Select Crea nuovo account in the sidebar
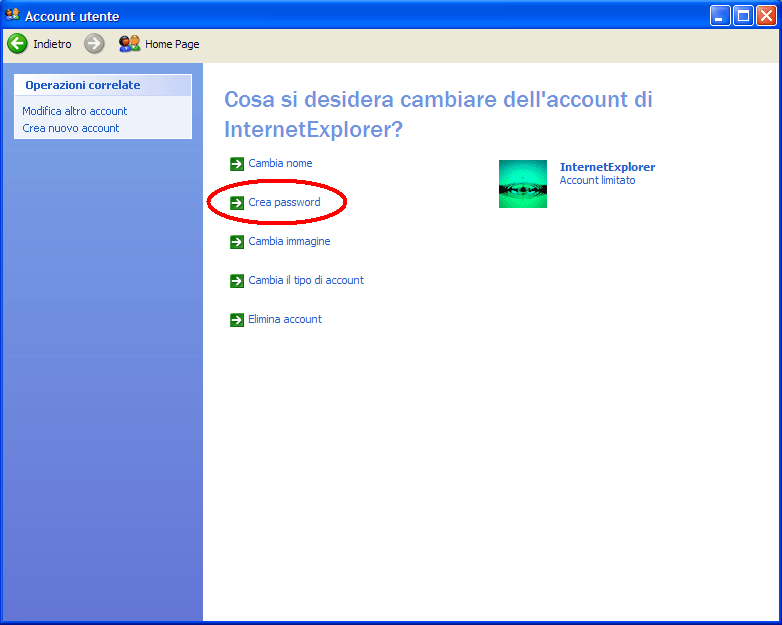 click(71, 128)
